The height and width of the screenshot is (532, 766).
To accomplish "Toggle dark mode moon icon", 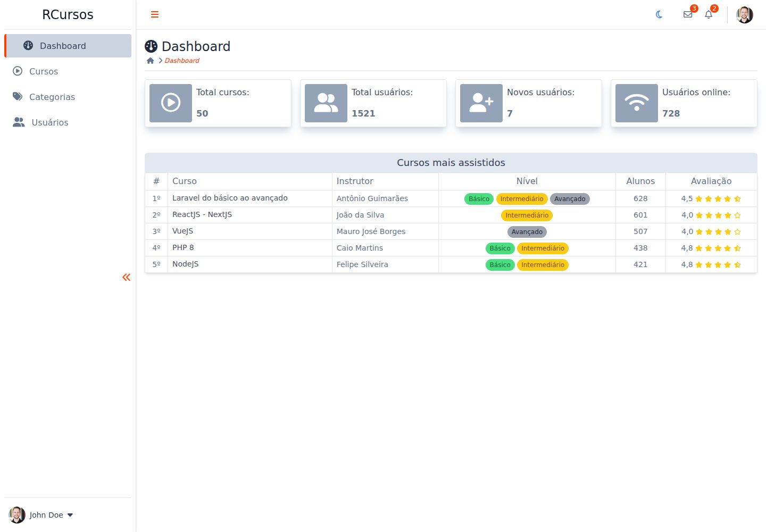I will (x=659, y=14).
